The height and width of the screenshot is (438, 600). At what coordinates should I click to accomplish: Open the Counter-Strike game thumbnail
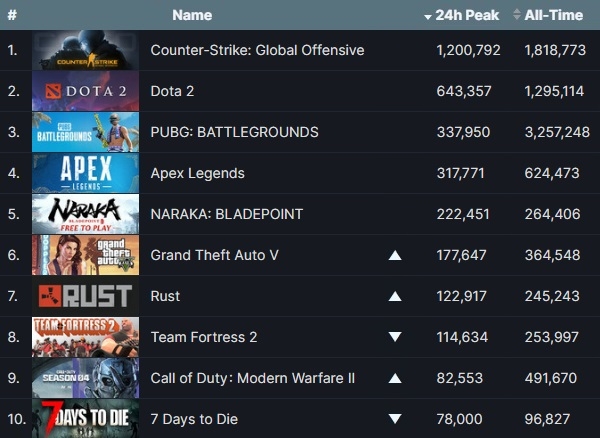point(84,50)
